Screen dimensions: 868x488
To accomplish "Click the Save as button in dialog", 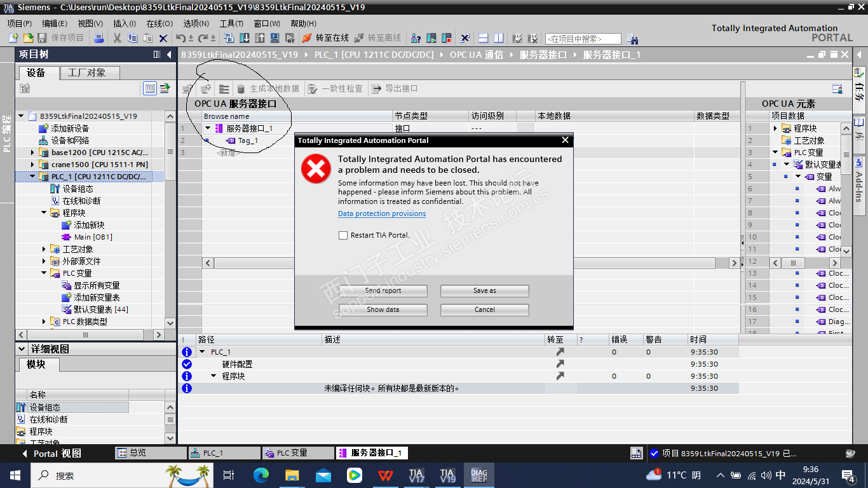I will pos(485,290).
